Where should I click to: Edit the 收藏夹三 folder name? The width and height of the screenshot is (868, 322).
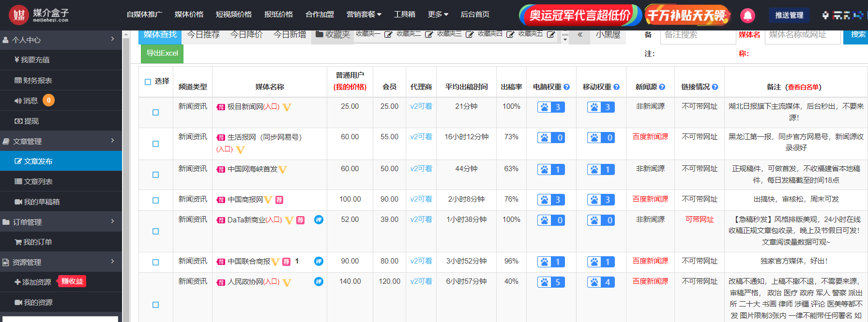(470, 34)
